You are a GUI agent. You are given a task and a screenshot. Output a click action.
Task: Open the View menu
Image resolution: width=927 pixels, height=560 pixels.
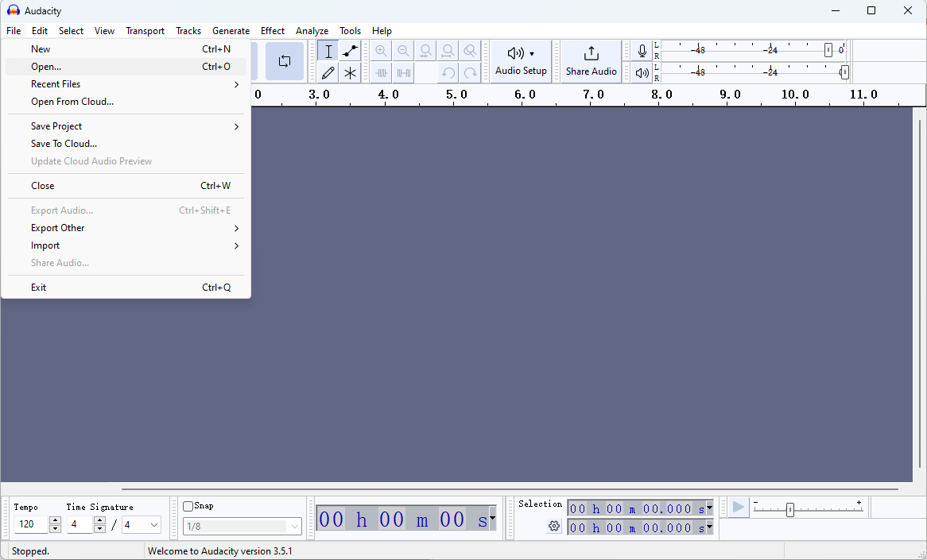105,31
